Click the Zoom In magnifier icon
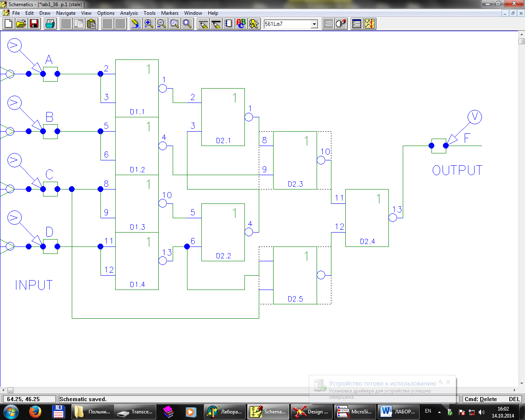Image resolution: width=525 pixels, height=420 pixels. pos(149,24)
